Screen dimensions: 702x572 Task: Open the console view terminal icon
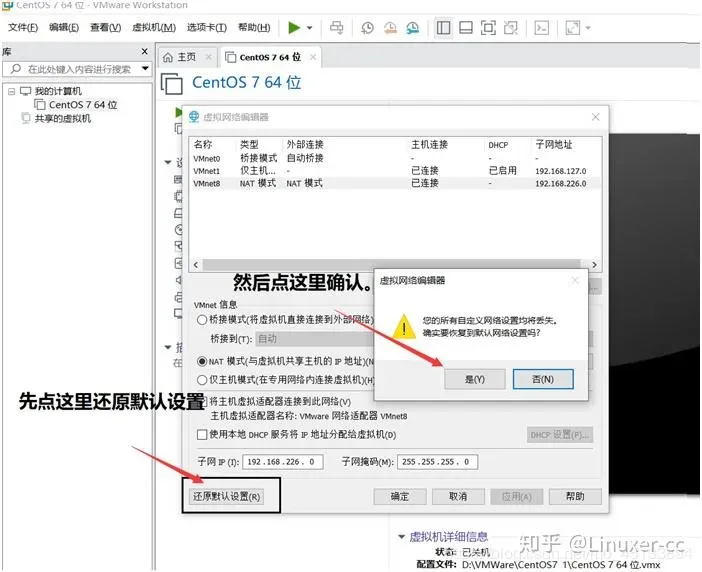click(541, 28)
